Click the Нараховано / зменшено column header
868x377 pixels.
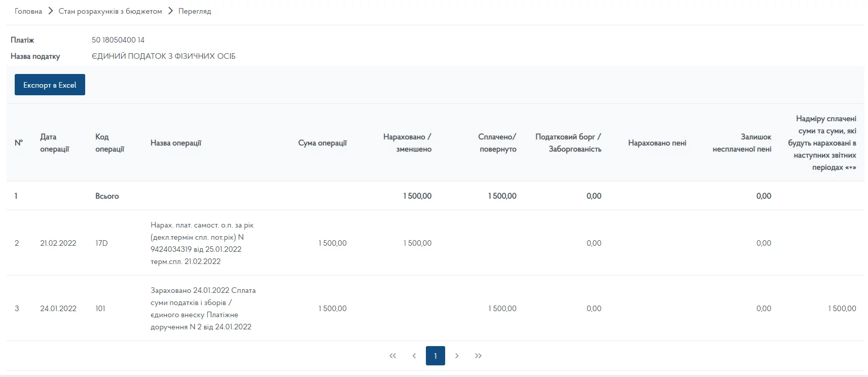coord(407,143)
